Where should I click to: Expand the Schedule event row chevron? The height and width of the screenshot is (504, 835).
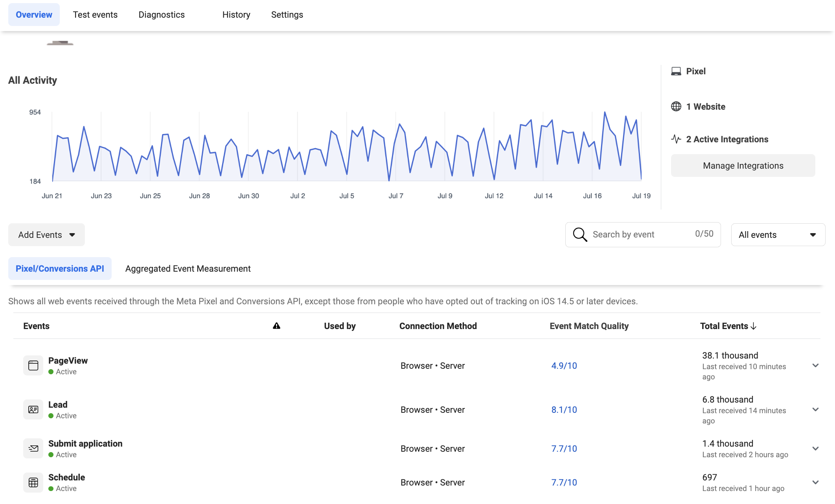point(815,482)
